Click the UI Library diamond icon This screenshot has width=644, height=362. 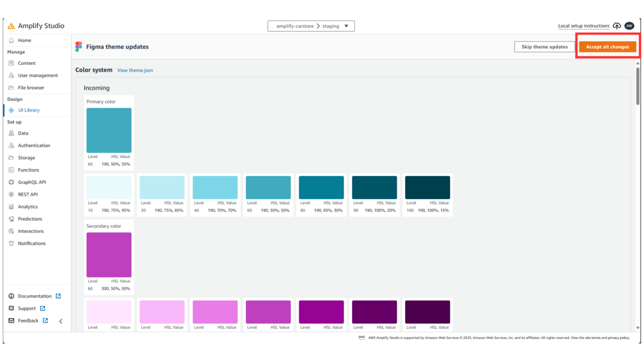[x=11, y=110]
